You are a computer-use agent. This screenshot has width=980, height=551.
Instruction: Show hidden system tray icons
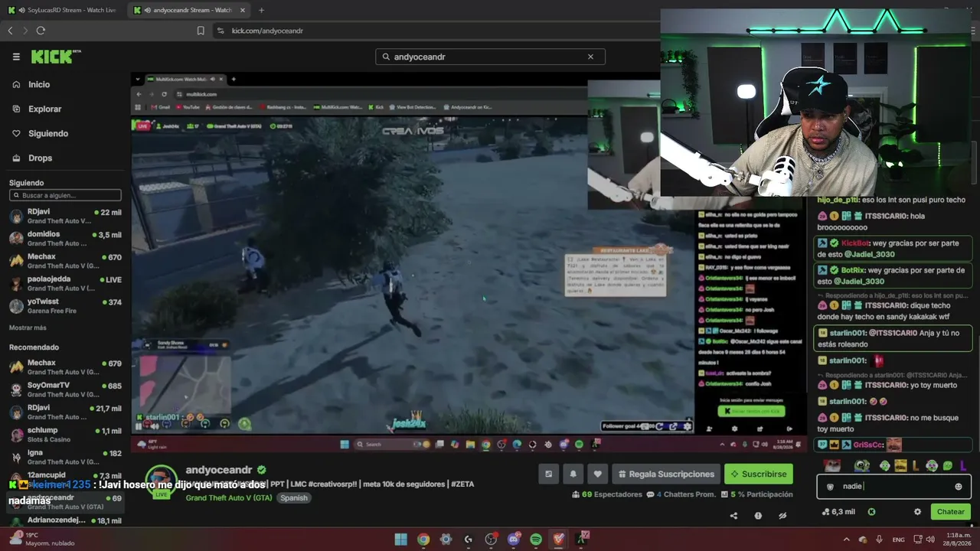coord(848,540)
